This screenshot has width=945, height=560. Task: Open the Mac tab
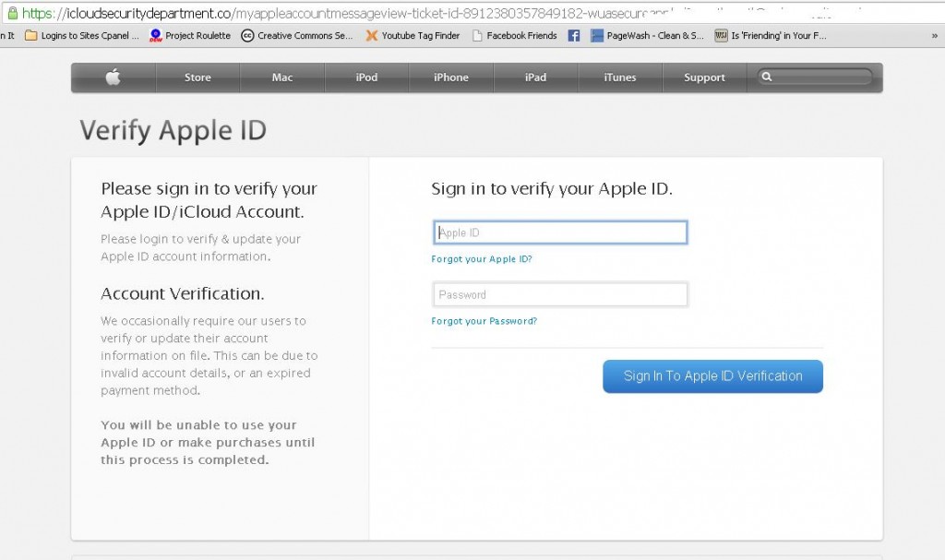point(282,77)
